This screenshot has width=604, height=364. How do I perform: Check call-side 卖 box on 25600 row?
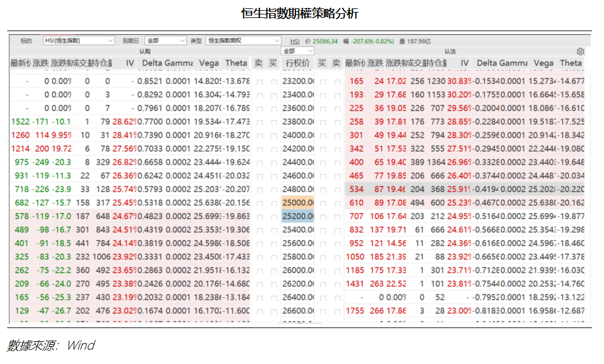tap(259, 244)
